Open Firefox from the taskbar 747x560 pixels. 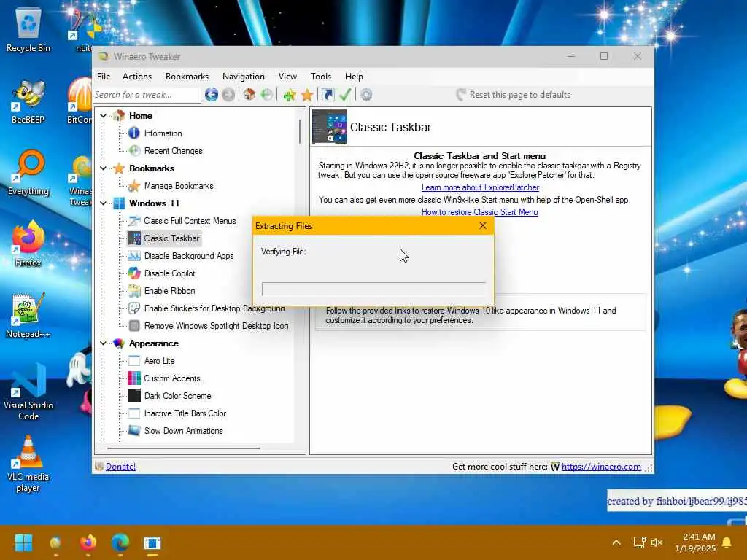[88, 542]
